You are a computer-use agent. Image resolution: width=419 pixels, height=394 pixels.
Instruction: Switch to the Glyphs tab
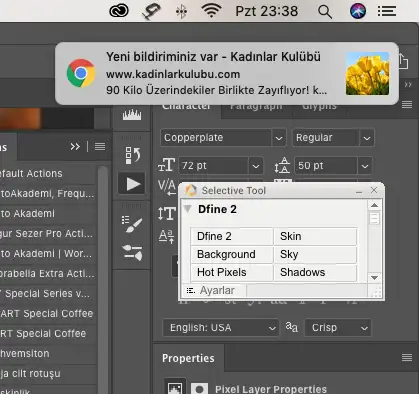point(319,107)
